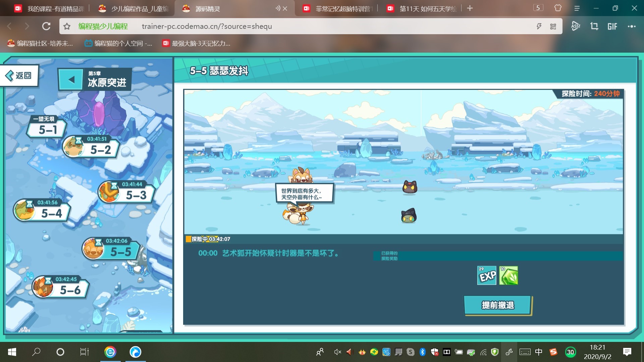The width and height of the screenshot is (644, 362).
Task: Switch to the 第11天 如何五天学绘 tab
Action: 422,8
